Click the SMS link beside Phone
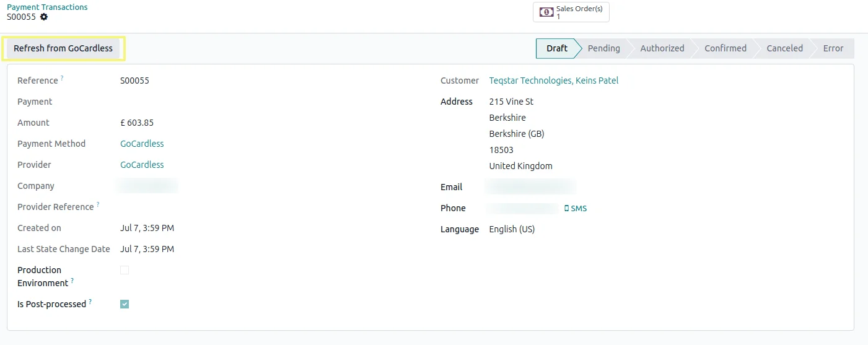Image resolution: width=868 pixels, height=345 pixels. point(576,209)
